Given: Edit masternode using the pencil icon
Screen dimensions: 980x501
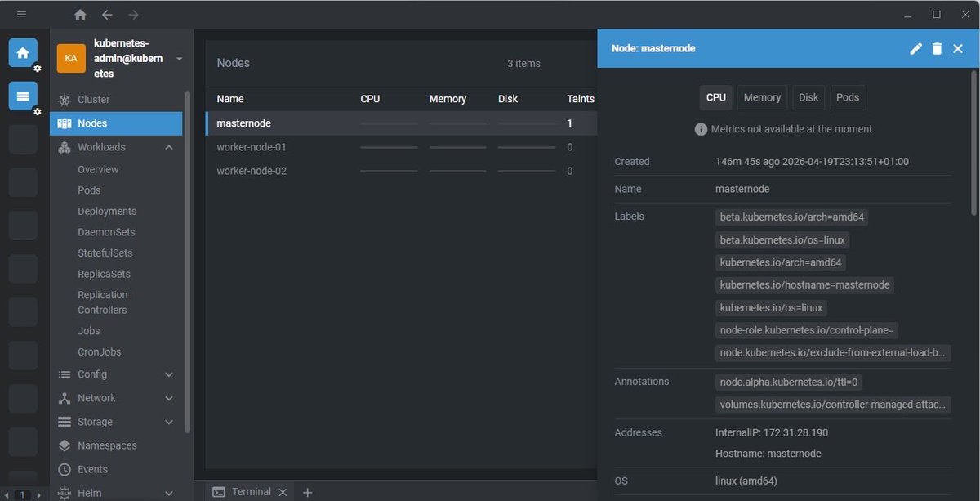Looking at the screenshot, I should tap(915, 48).
